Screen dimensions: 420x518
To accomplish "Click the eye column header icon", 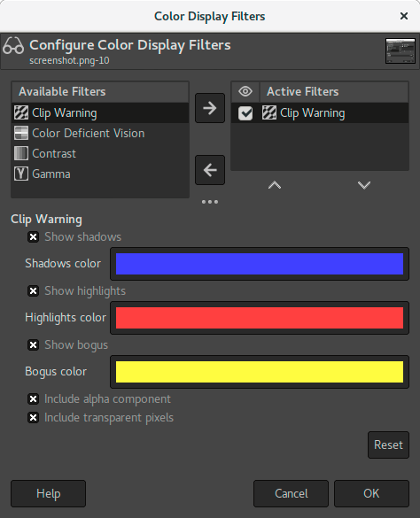I will 245,91.
